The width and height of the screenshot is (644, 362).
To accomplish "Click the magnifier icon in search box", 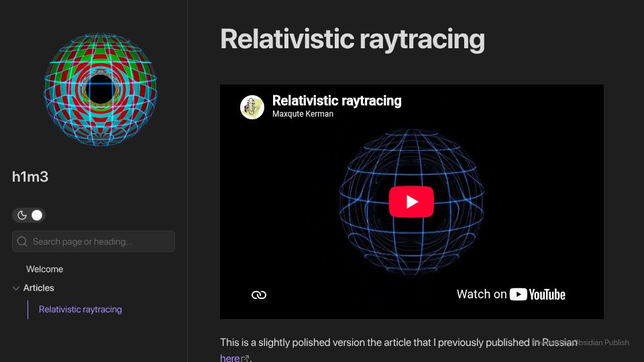I will pyautogui.click(x=22, y=241).
